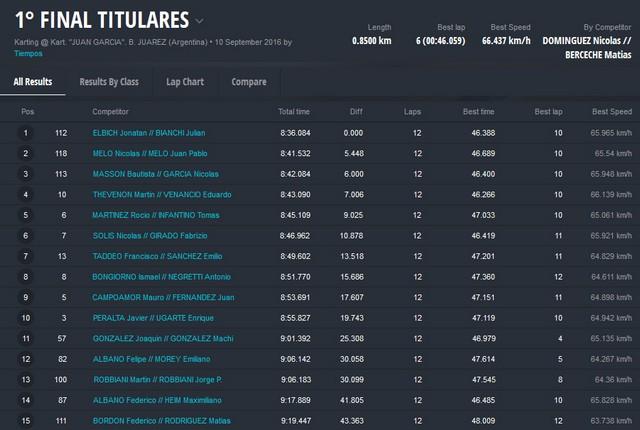Open competitor TADDEO Francisco // SANCHEZ Emilio

(x=158, y=256)
